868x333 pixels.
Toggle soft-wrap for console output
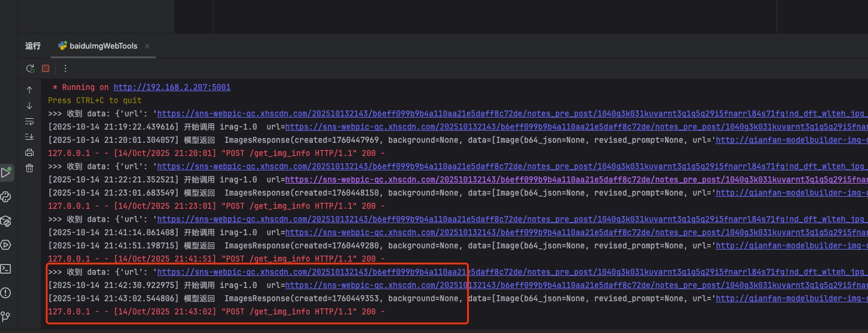29,121
